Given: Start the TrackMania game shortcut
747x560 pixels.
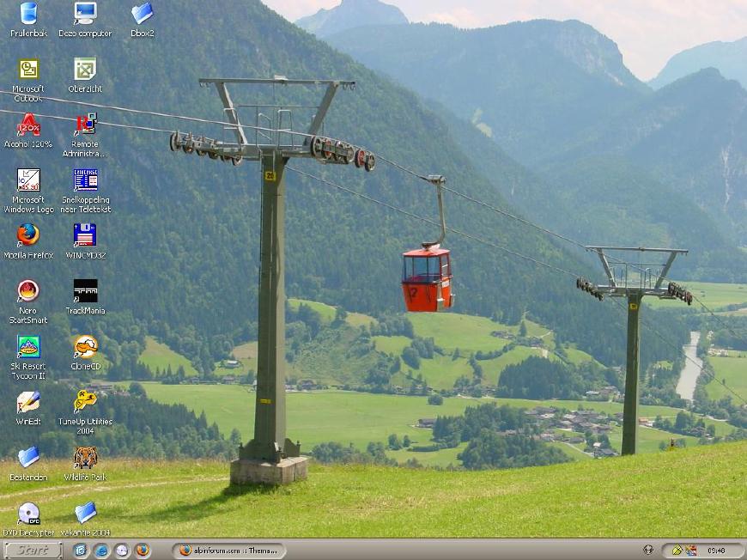Looking at the screenshot, I should [85, 291].
